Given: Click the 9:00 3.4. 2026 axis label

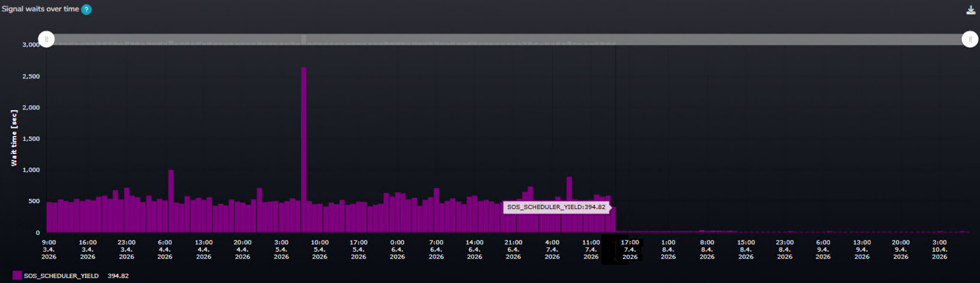Looking at the screenshot, I should tap(49, 249).
